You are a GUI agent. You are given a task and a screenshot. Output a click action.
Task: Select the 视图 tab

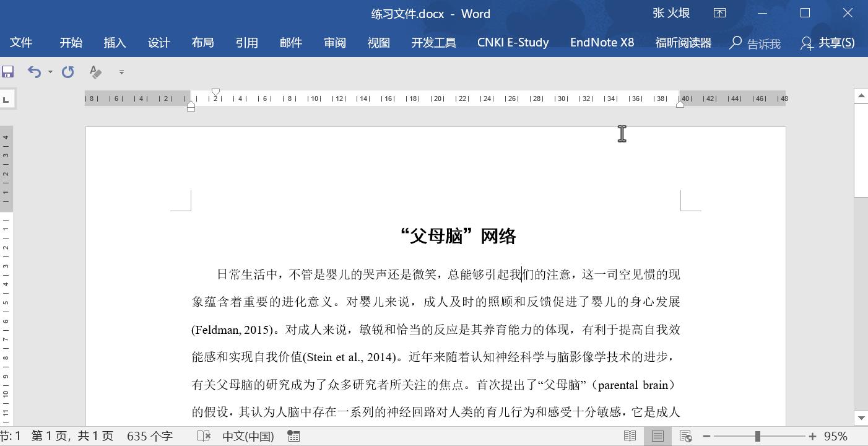click(379, 43)
